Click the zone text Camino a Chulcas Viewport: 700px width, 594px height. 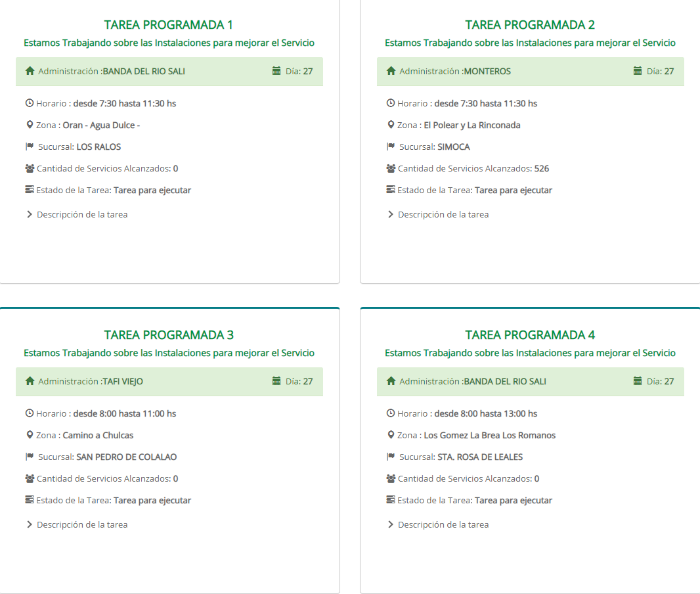point(98,436)
